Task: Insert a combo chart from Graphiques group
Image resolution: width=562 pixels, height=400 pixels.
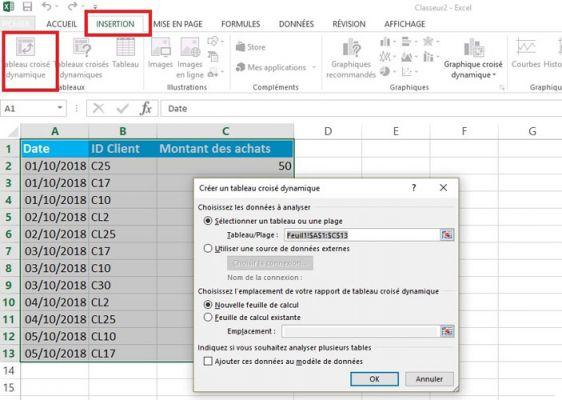Action: pyautogui.click(x=428, y=56)
